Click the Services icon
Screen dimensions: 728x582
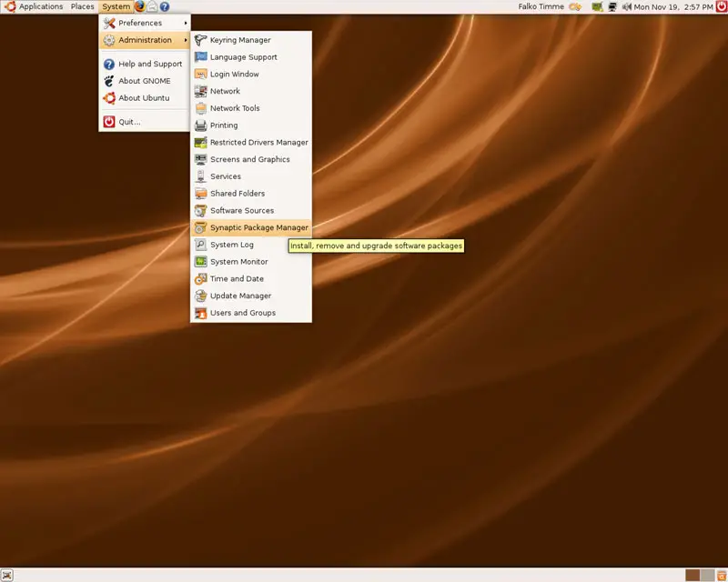200,176
